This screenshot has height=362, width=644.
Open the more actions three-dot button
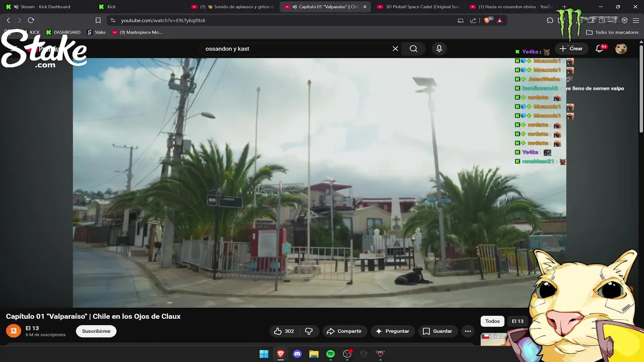[x=468, y=331]
